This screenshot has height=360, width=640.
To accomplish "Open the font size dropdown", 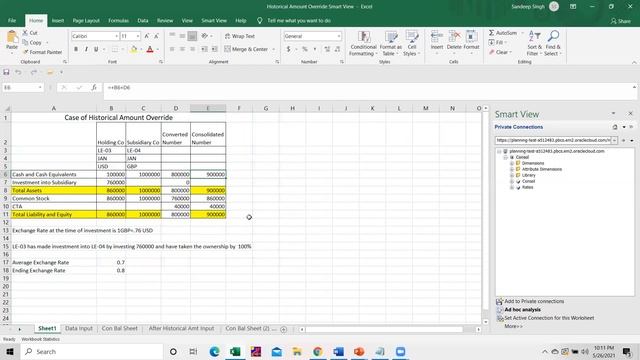I will coord(138,36).
